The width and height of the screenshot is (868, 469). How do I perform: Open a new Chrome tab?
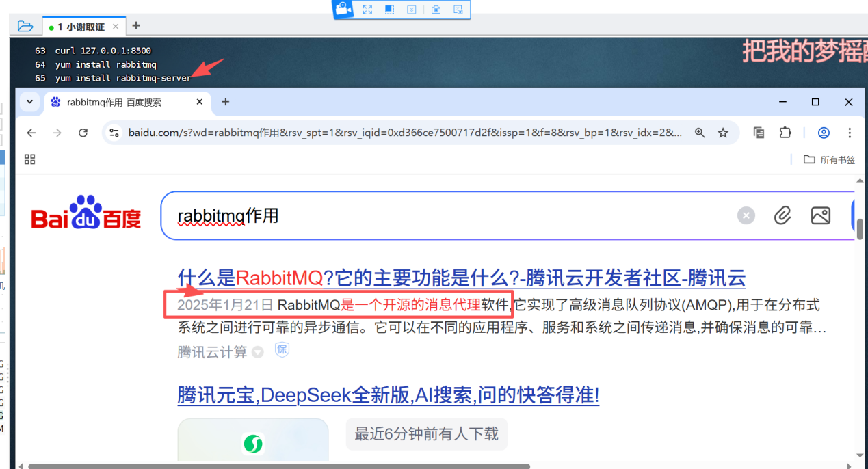coord(225,102)
